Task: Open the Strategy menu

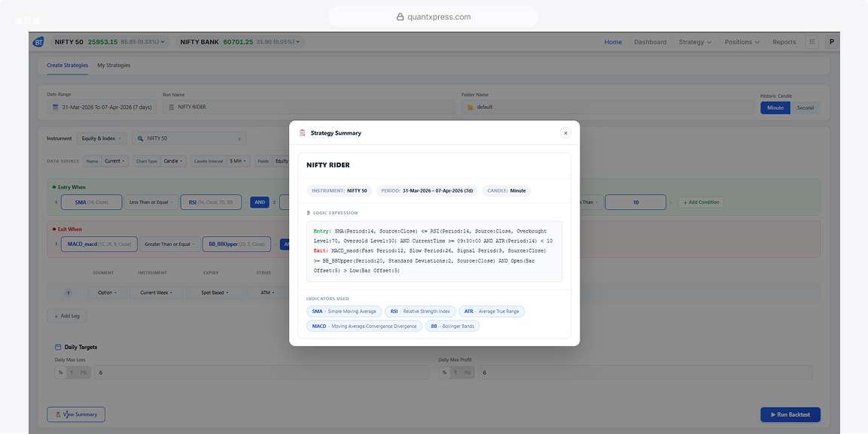Action: point(695,42)
